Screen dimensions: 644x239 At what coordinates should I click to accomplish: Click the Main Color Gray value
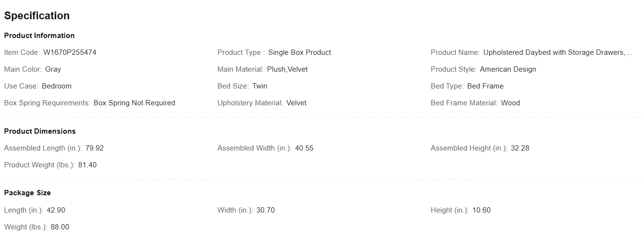(x=53, y=69)
